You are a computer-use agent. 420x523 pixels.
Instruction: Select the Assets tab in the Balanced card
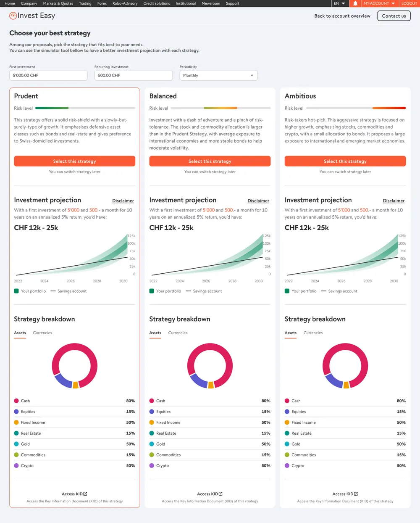(155, 333)
